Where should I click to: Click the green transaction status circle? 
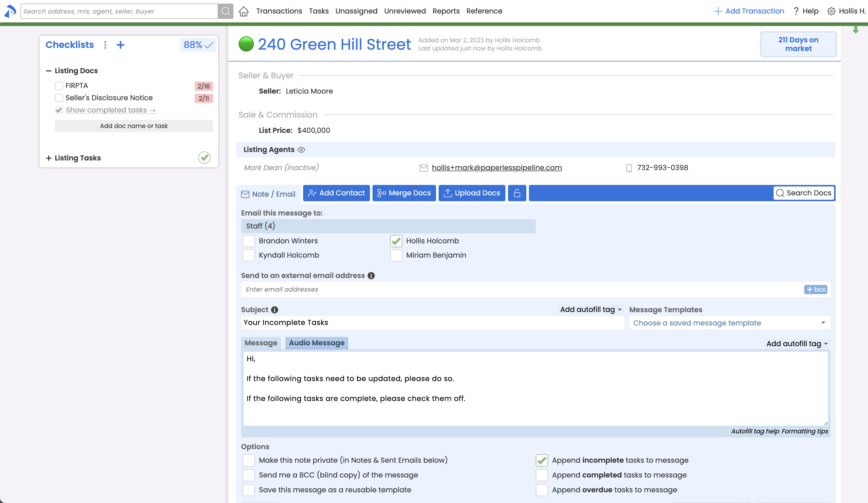tap(246, 44)
